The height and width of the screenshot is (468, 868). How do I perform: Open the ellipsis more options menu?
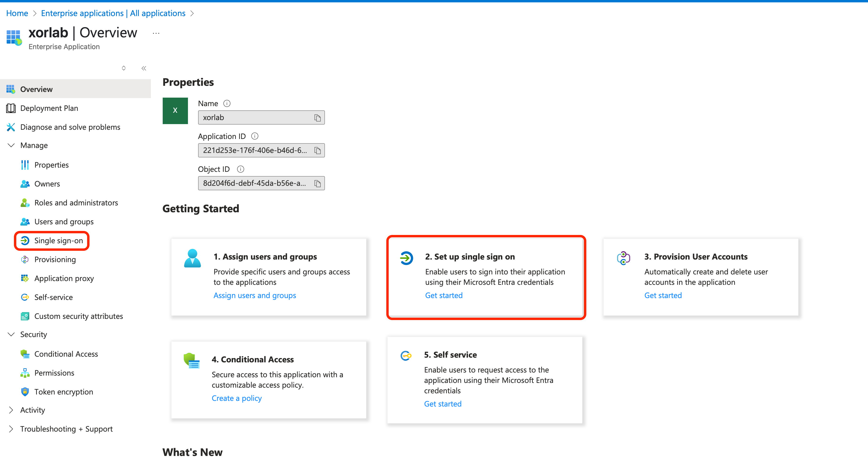(156, 33)
